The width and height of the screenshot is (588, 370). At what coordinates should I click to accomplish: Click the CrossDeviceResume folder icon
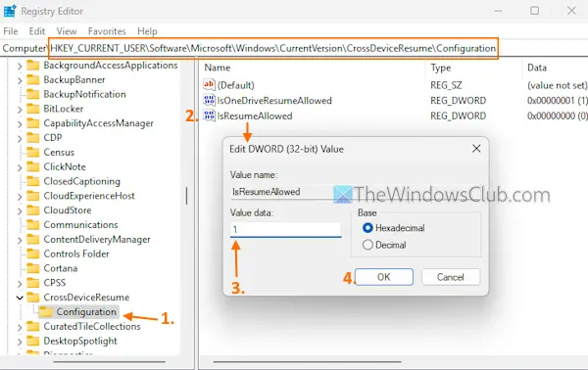(x=33, y=298)
